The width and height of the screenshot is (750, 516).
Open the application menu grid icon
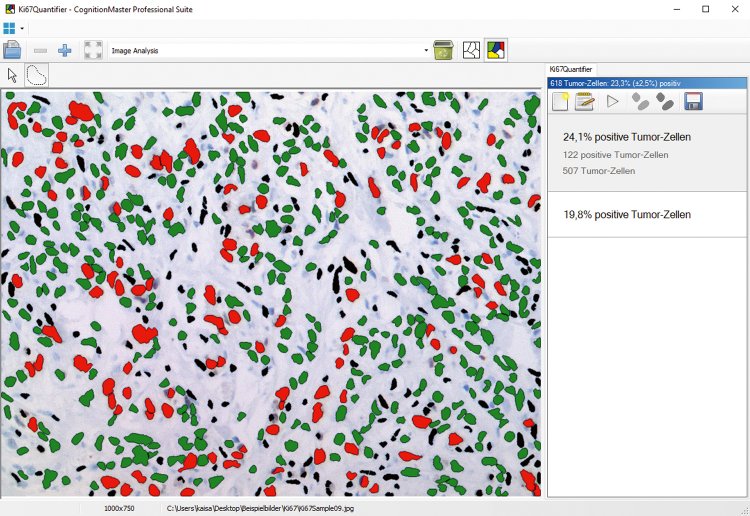tap(9, 28)
